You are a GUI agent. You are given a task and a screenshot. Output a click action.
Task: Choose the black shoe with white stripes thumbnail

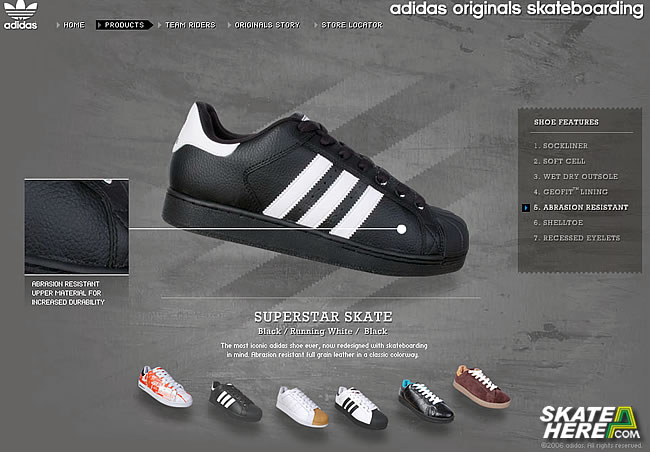(x=235, y=401)
